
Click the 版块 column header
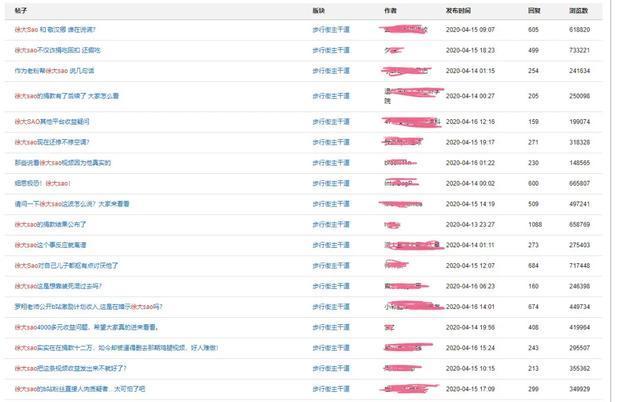(x=319, y=9)
